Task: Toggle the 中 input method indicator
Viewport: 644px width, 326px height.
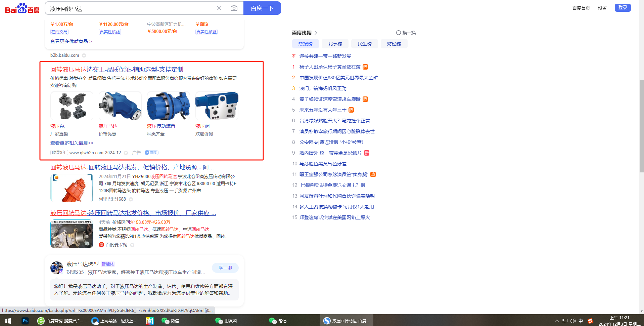Action: (x=581, y=321)
